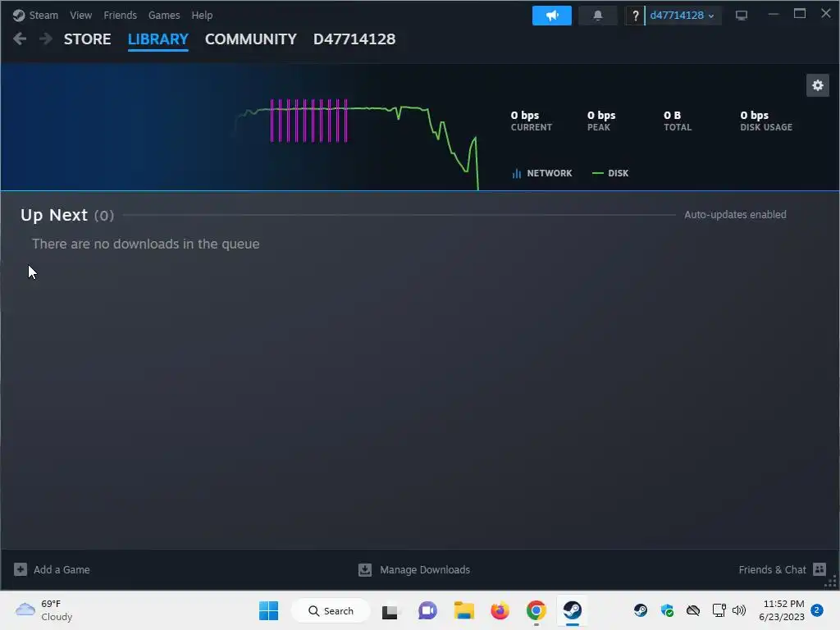840x630 pixels.
Task: Click the plus icon beside Add a Game
Action: pos(21,569)
